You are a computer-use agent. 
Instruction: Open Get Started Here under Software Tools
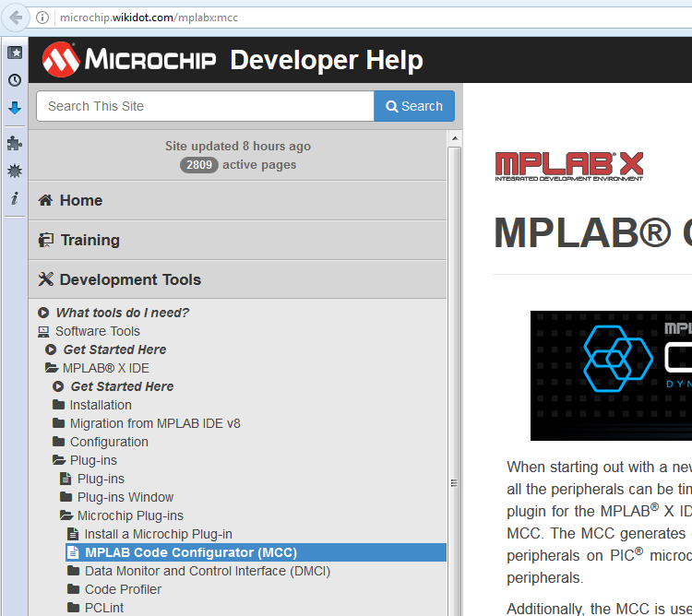[114, 349]
